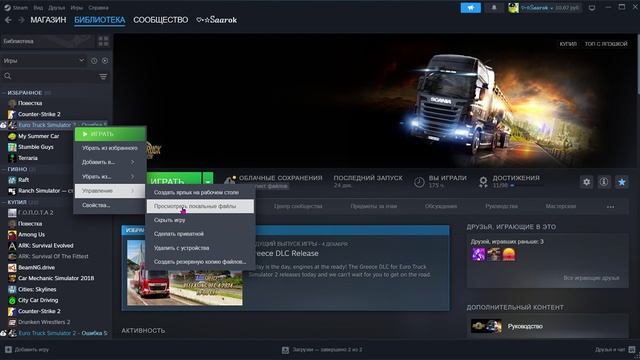Choose Создать резервную копию файлов
The image size is (640, 360).
tap(200, 262)
